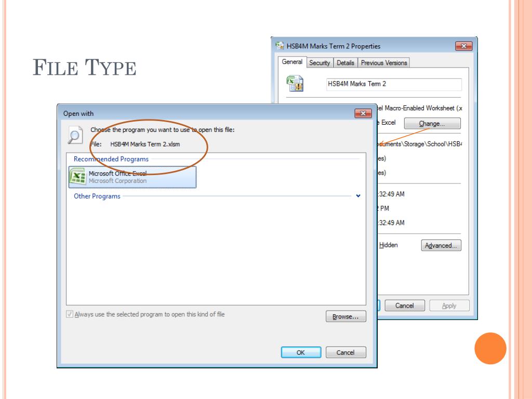Click Cancel in the Properties window
Screen dimensions: 532x399
click(x=404, y=305)
